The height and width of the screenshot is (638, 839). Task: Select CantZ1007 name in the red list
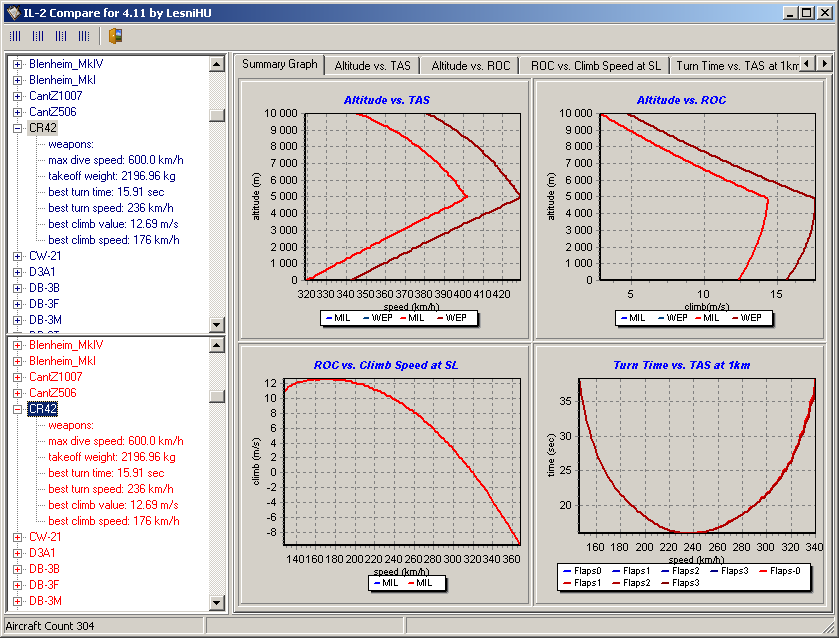pos(56,377)
